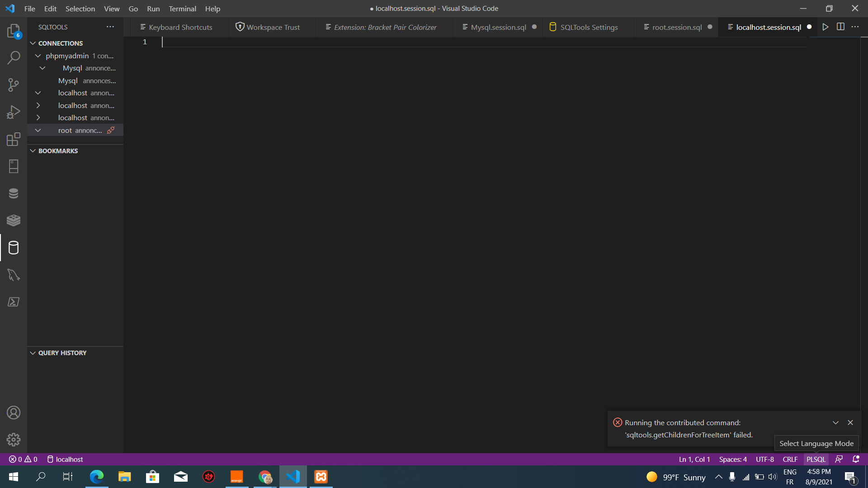Open the Windows Start menu
The height and width of the screenshot is (488, 868).
(14, 477)
